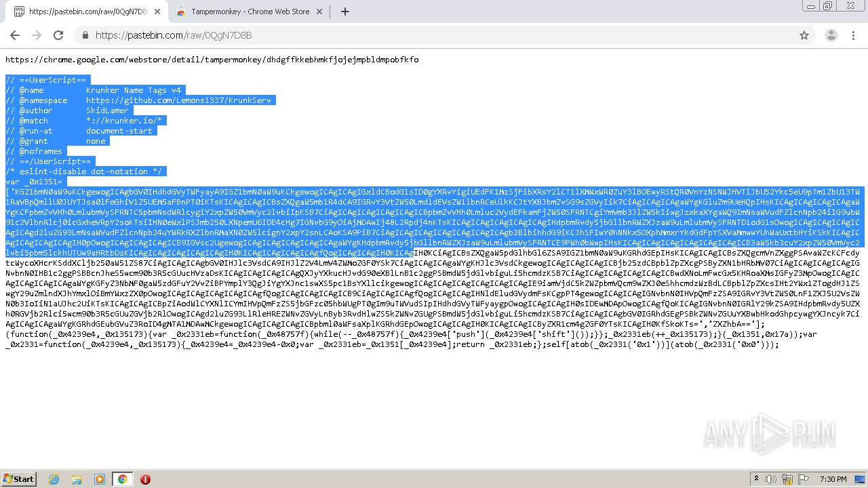Go back to the previous page
Viewport: 868px width, 488px height.
pos(15,35)
